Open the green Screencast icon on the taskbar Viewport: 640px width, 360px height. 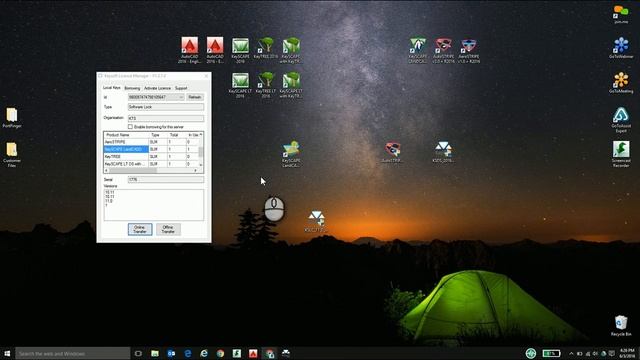point(237,353)
